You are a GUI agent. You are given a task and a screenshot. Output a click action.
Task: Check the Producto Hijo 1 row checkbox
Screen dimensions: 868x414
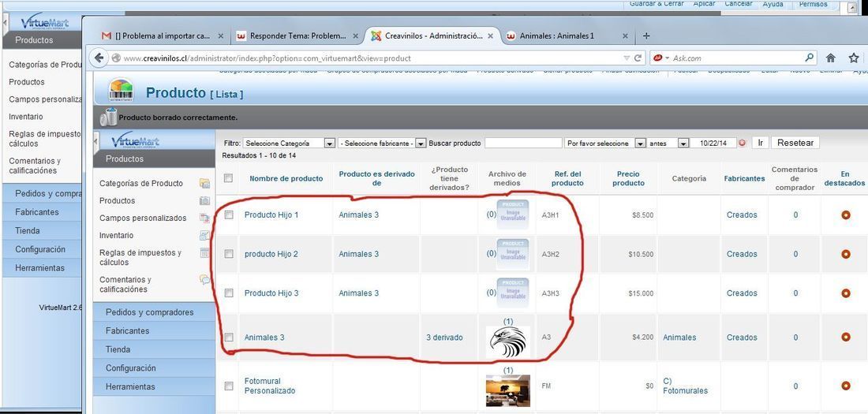[229, 214]
